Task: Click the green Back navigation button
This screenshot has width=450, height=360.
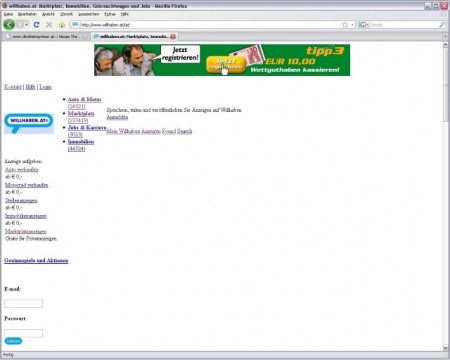Action: (x=9, y=24)
